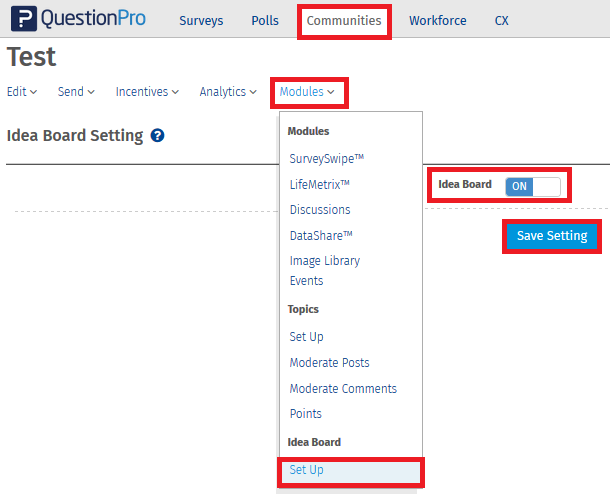
Task: Switch to the Surveys tab
Action: point(201,21)
